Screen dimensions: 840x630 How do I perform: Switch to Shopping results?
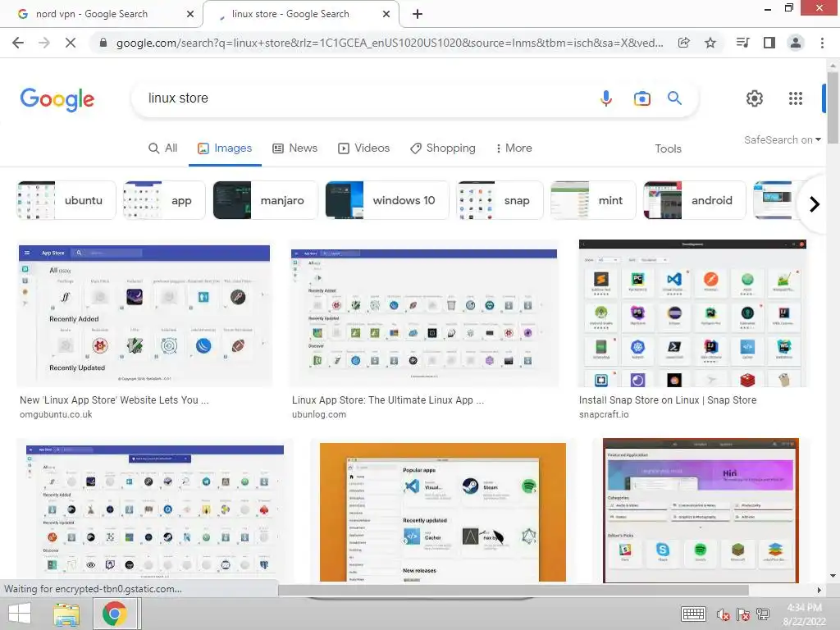[x=442, y=148]
